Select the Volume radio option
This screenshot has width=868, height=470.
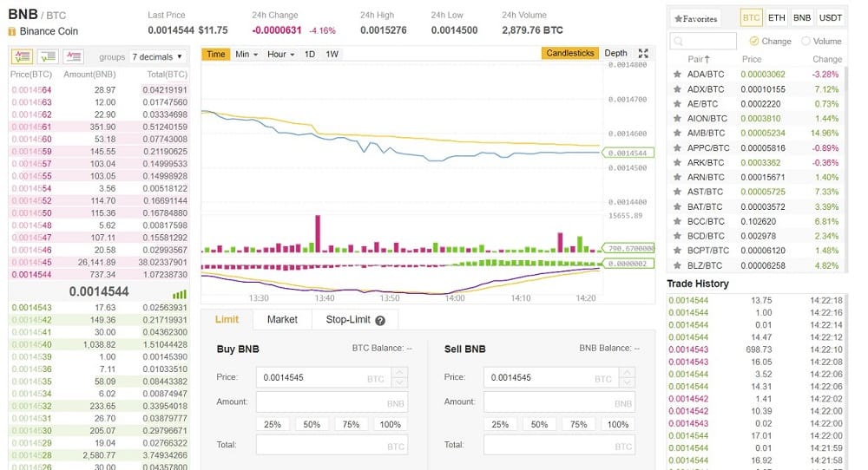pyautogui.click(x=806, y=41)
